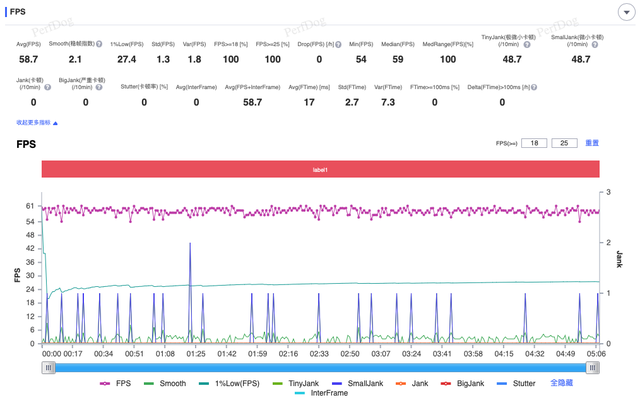Click 全隐藏 to hide all series
Viewport: 640px width, 400px height.
[x=563, y=383]
